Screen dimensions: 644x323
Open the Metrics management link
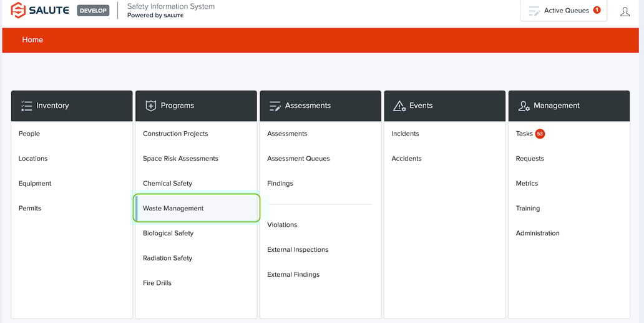527,184
